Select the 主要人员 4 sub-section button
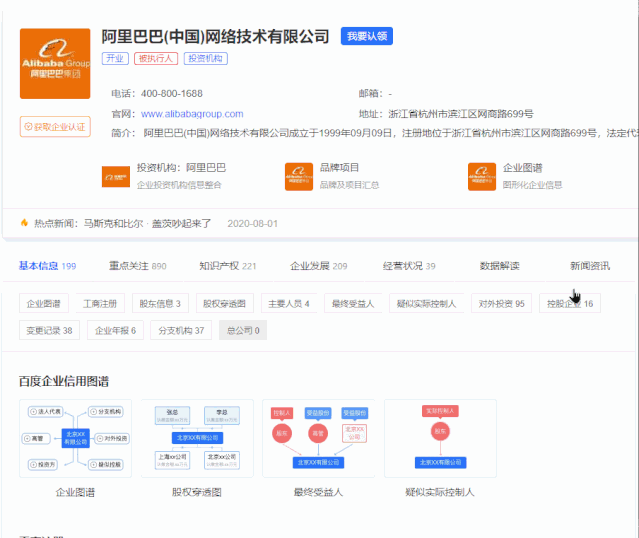Image resolution: width=639 pixels, height=538 pixels. (x=289, y=304)
